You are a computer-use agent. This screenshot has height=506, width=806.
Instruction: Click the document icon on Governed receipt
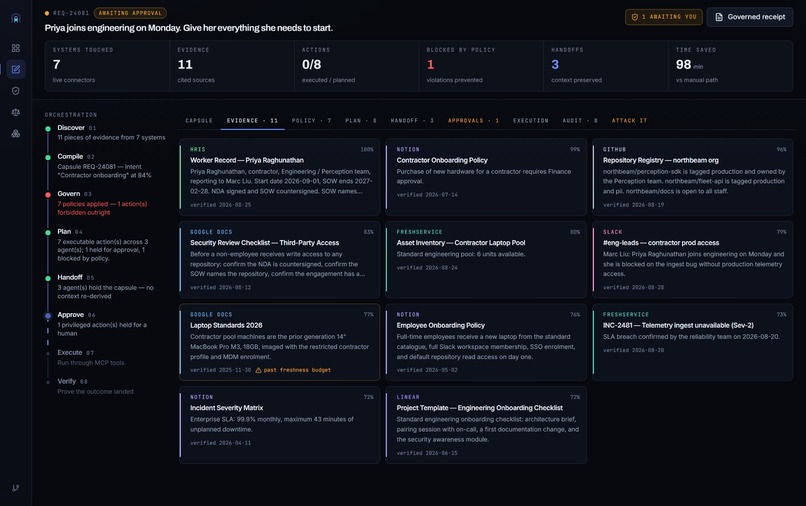click(719, 17)
